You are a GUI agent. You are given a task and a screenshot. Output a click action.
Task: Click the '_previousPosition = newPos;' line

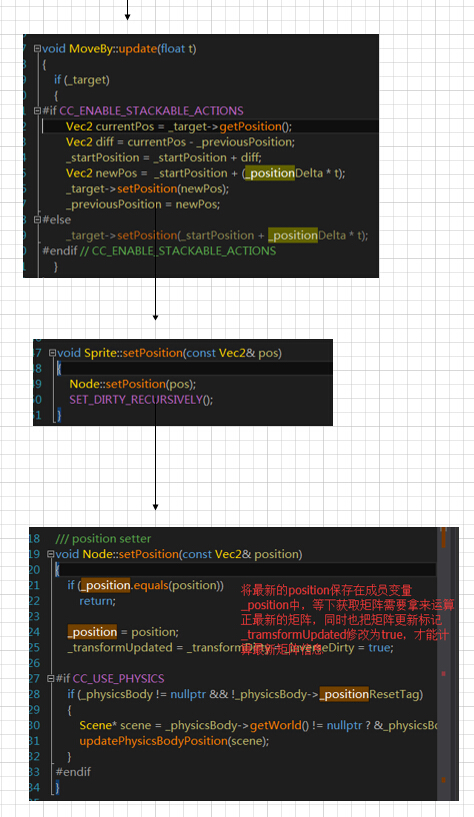pyautogui.click(x=143, y=204)
